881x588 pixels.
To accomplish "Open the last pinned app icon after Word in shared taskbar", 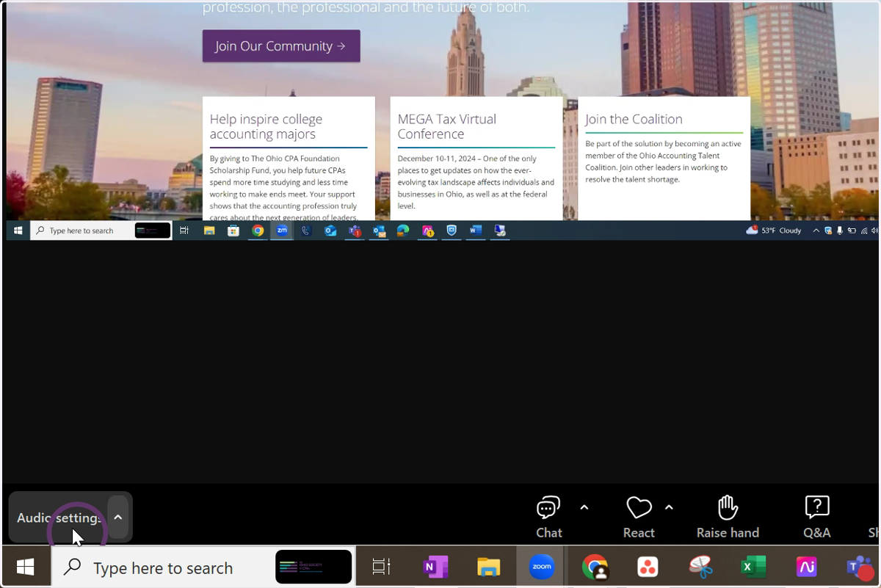I will tap(500, 231).
